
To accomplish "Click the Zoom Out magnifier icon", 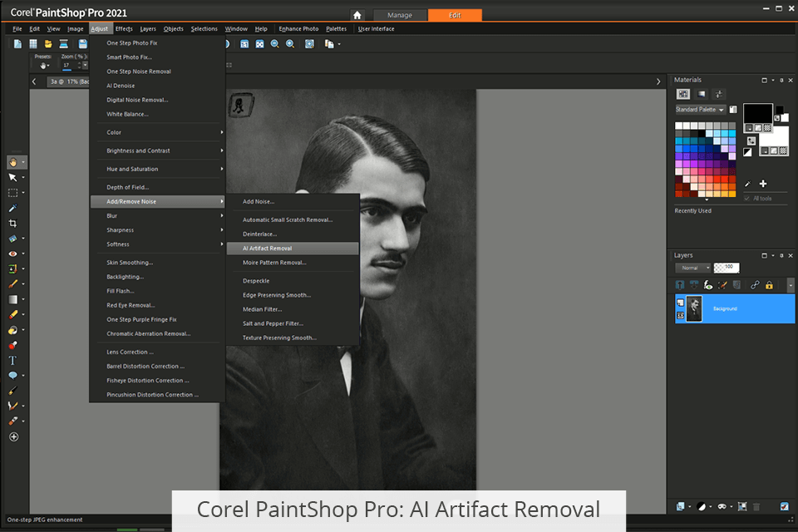I will 275,44.
